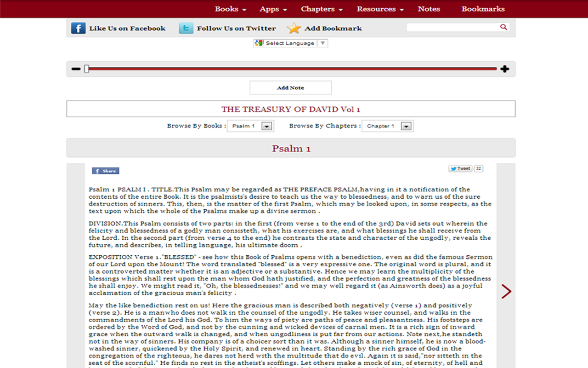Image resolution: width=588 pixels, height=368 pixels.
Task: Click the Add Note button
Action: [x=290, y=87]
